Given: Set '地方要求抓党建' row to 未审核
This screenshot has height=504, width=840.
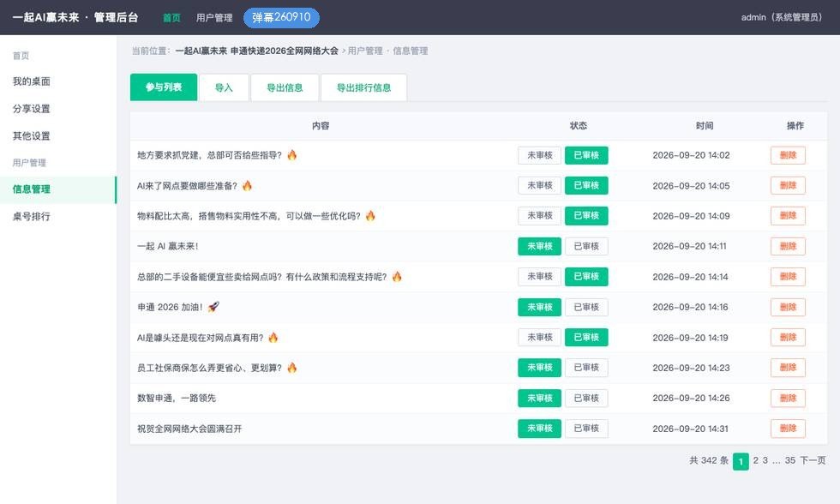Looking at the screenshot, I should [x=539, y=155].
